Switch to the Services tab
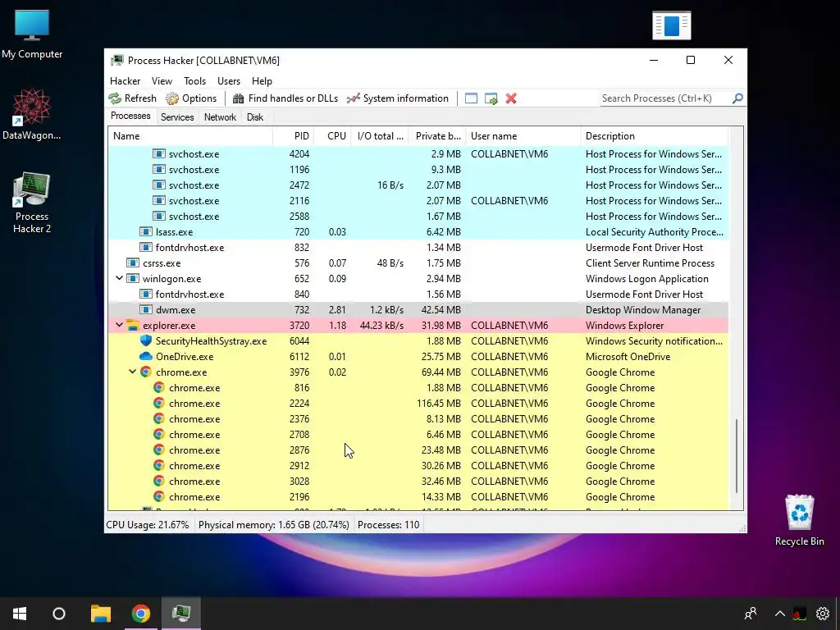This screenshot has height=630, width=840. [177, 116]
